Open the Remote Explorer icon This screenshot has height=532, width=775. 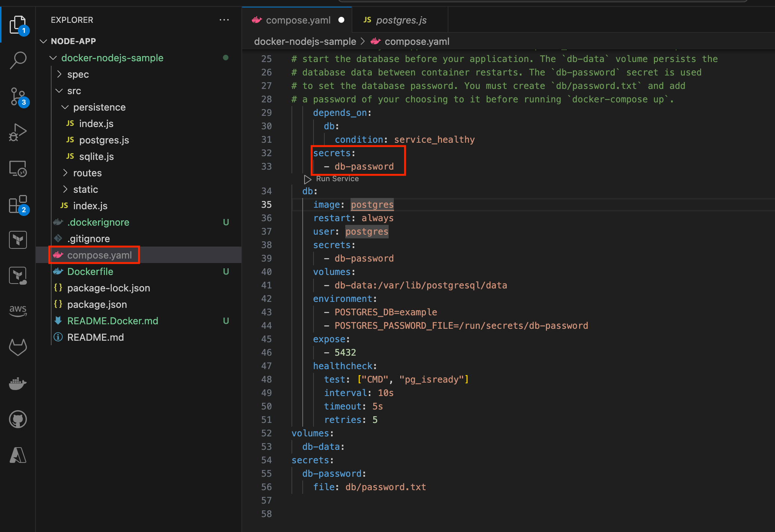tap(18, 168)
